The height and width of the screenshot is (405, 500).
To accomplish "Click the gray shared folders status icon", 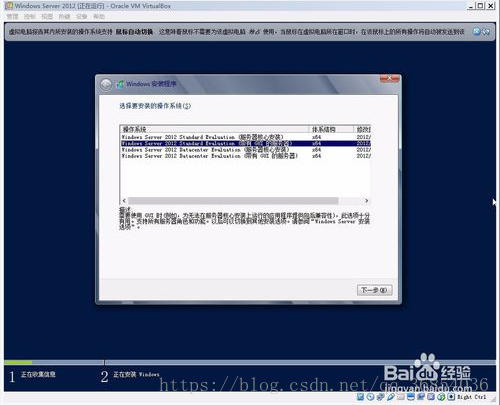I will 401,397.
